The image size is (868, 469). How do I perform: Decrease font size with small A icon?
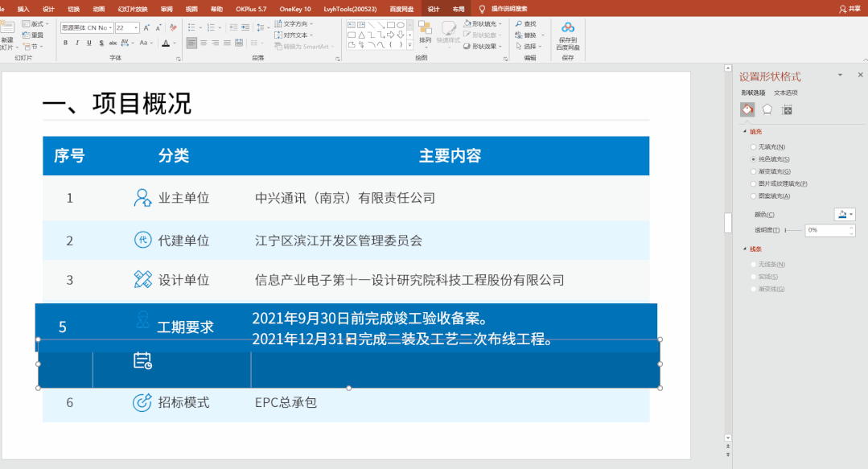158,27
